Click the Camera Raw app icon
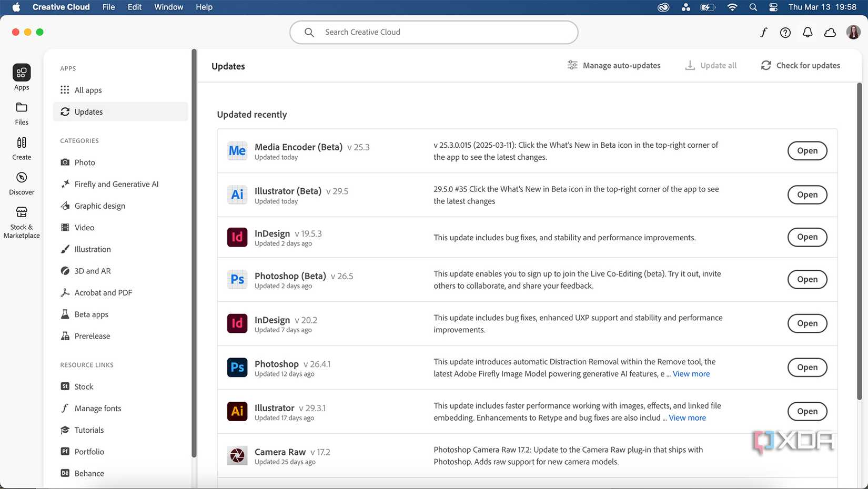Image resolution: width=868 pixels, height=489 pixels. [237, 455]
